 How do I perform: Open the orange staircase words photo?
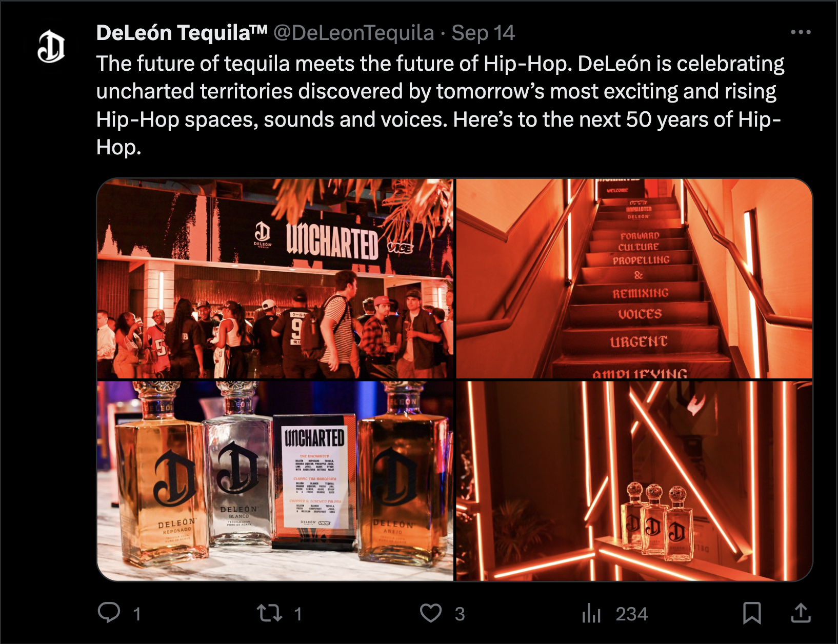click(x=634, y=278)
